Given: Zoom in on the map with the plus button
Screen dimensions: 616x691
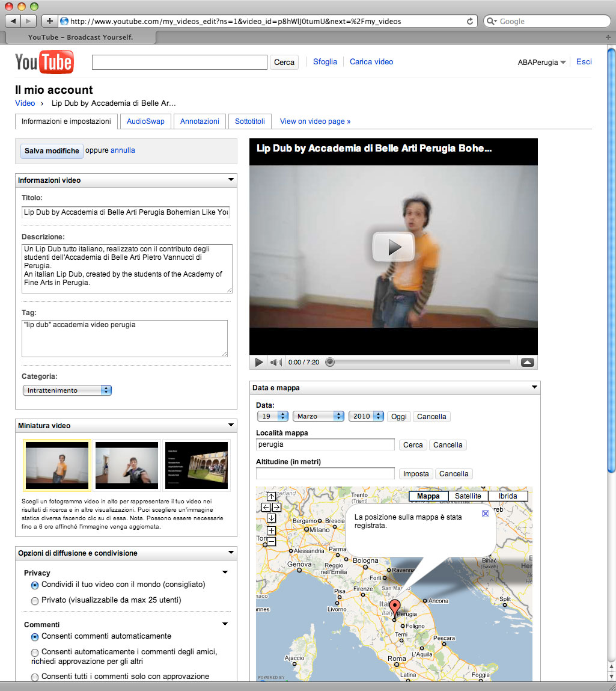Looking at the screenshot, I should click(271, 530).
